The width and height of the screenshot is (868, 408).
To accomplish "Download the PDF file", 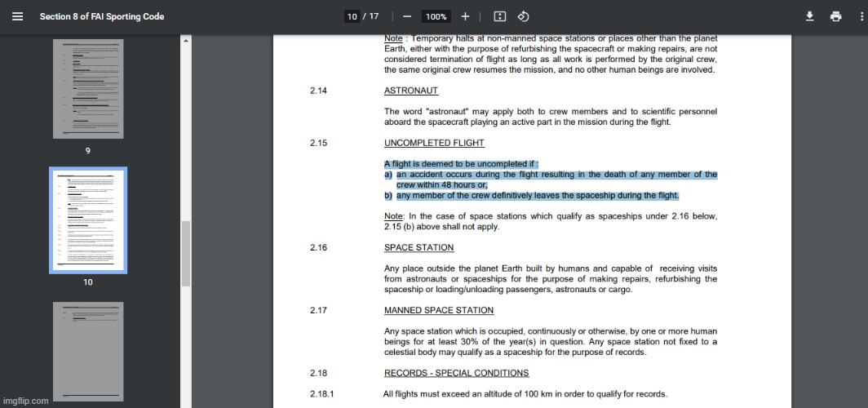I will [809, 16].
